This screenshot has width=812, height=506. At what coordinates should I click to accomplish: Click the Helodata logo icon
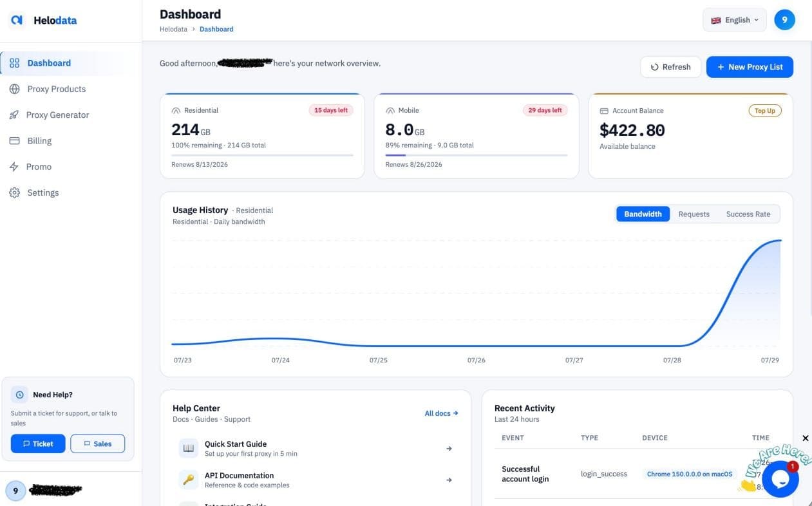[x=17, y=20]
